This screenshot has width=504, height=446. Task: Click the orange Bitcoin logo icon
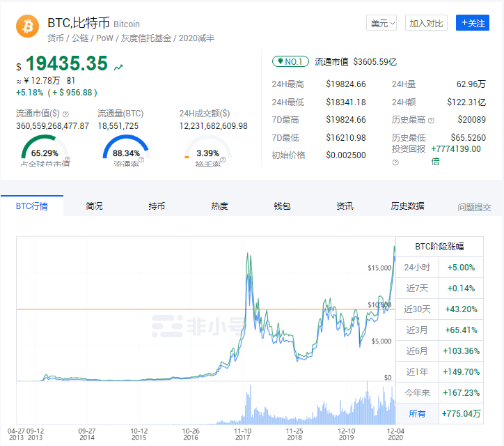(x=27, y=27)
